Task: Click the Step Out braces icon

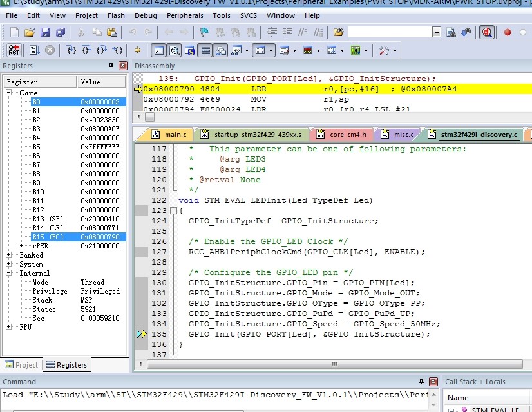Action: coord(102,50)
